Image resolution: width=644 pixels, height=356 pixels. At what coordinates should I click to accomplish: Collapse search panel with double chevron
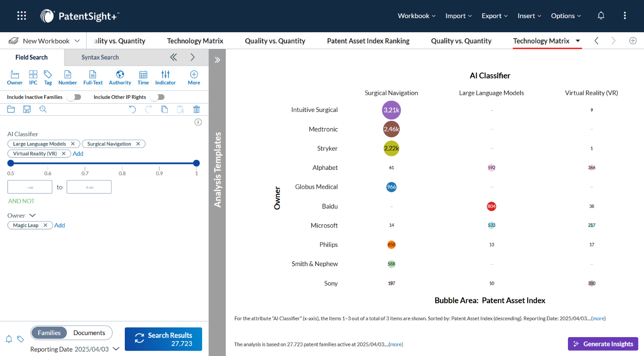(173, 57)
